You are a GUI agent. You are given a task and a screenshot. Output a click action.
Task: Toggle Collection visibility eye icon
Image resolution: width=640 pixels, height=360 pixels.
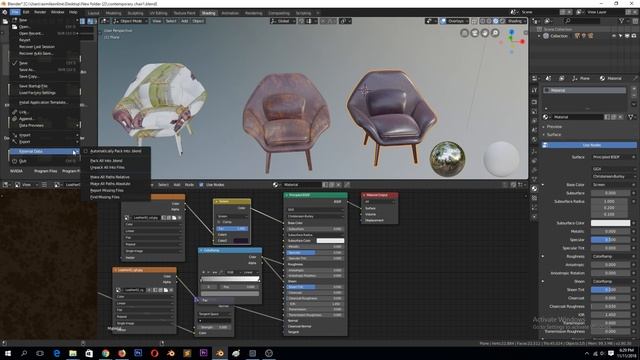coord(614,36)
